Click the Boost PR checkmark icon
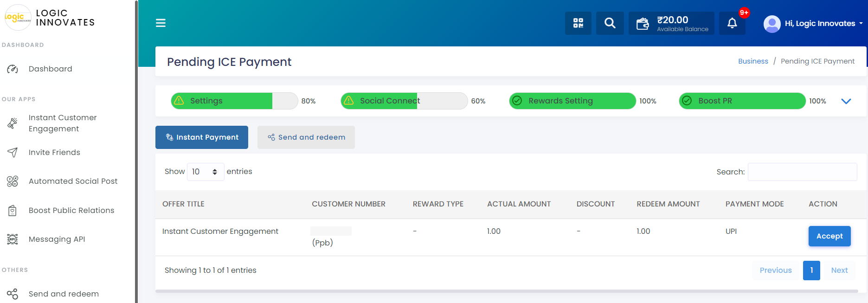 coord(687,101)
